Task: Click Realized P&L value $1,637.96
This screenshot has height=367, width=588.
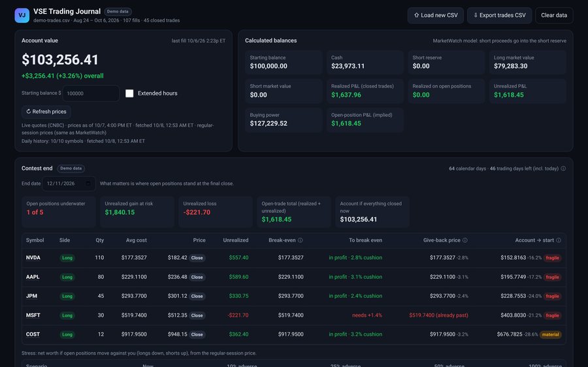Action: point(346,95)
